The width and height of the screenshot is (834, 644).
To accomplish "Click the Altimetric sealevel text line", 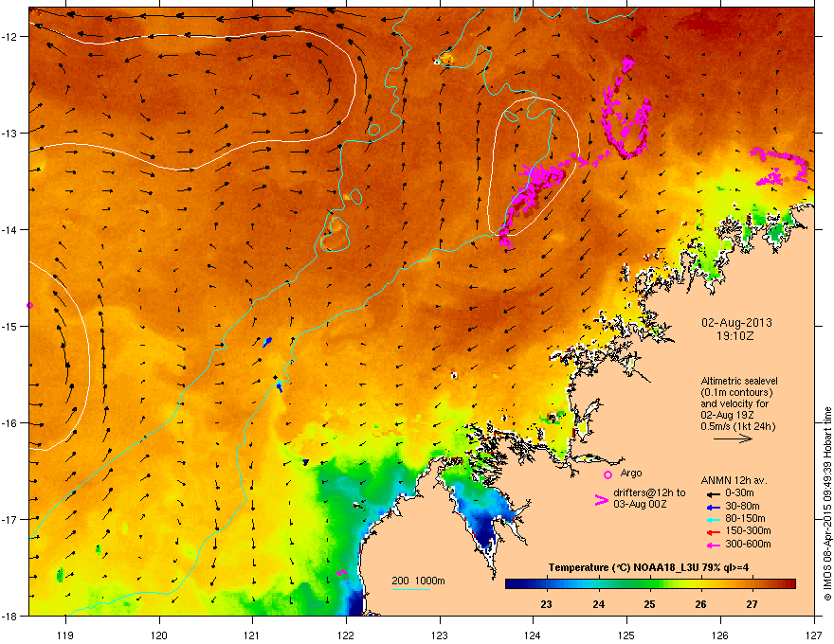I will coord(739,381).
